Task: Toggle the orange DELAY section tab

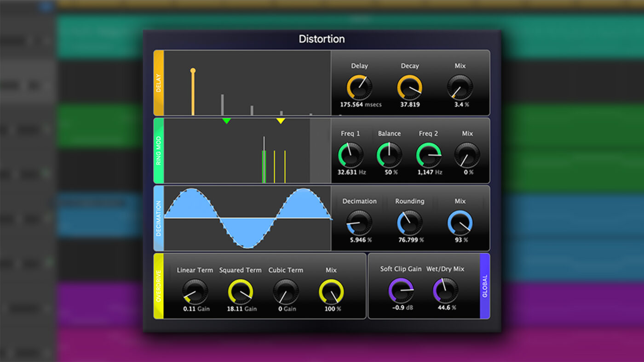Action: (x=159, y=83)
